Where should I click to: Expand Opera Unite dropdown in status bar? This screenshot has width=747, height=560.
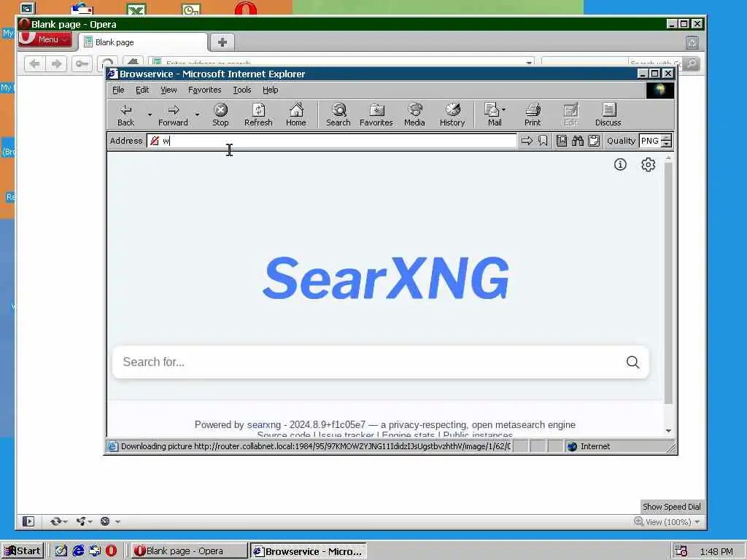pos(90,521)
